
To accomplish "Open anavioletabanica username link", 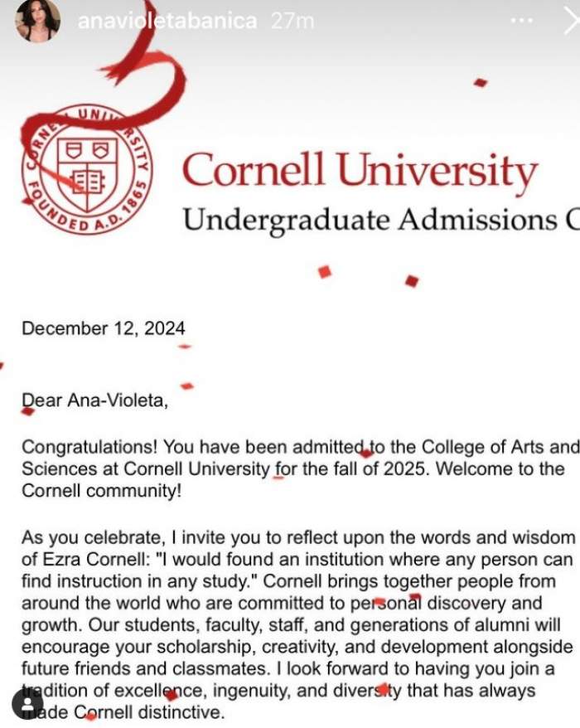I will tap(167, 21).
